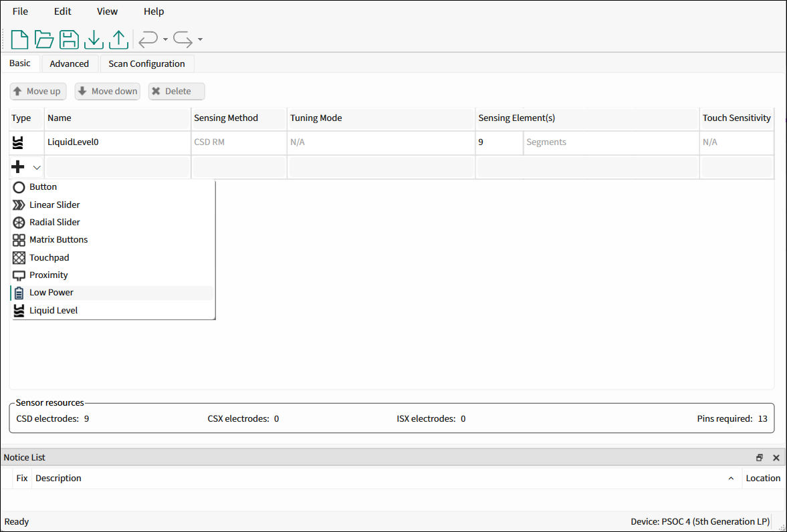
Task: Switch to the Scan Configuration tab
Action: coord(146,64)
